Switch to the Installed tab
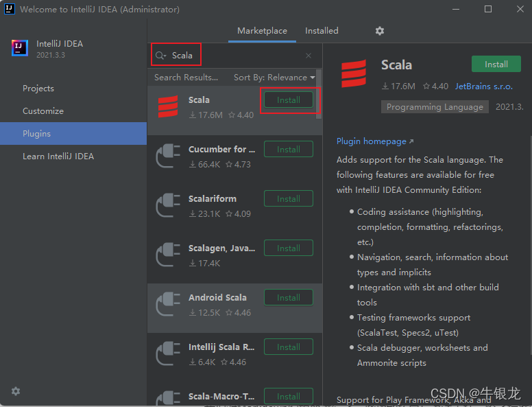Viewport: 532px width, 407px height. pyautogui.click(x=322, y=31)
